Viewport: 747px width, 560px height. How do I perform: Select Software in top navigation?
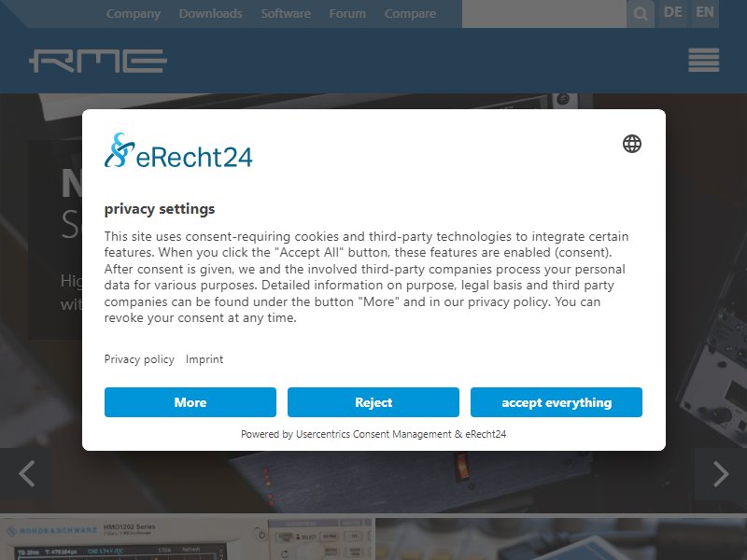286,14
